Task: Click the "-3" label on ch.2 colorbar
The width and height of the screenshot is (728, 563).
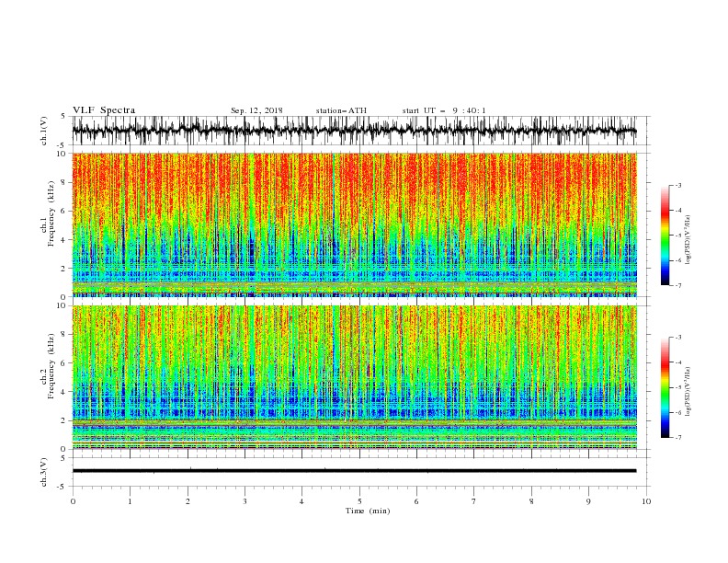Action: coord(678,338)
